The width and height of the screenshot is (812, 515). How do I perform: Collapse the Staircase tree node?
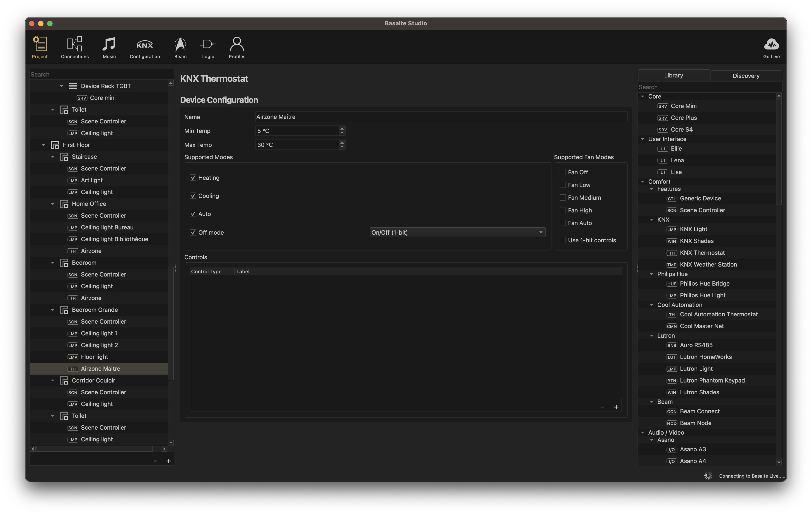53,157
